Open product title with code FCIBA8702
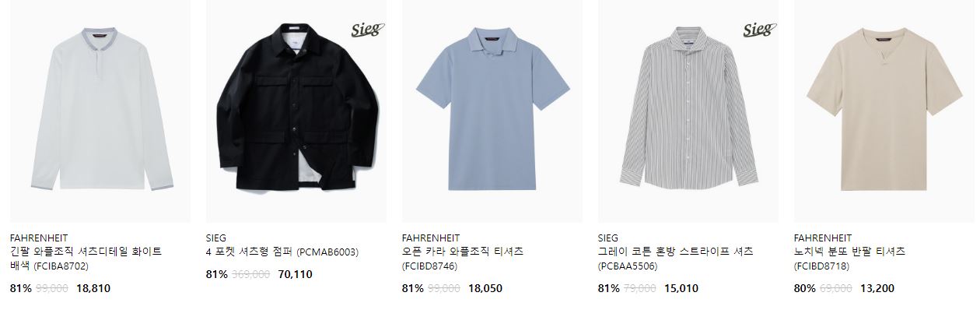980x317 pixels. coord(86,259)
